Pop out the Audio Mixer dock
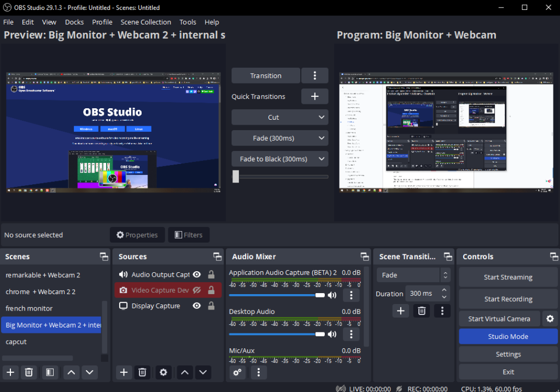Screen dimensions: 560x392 pyautogui.click(x=365, y=256)
